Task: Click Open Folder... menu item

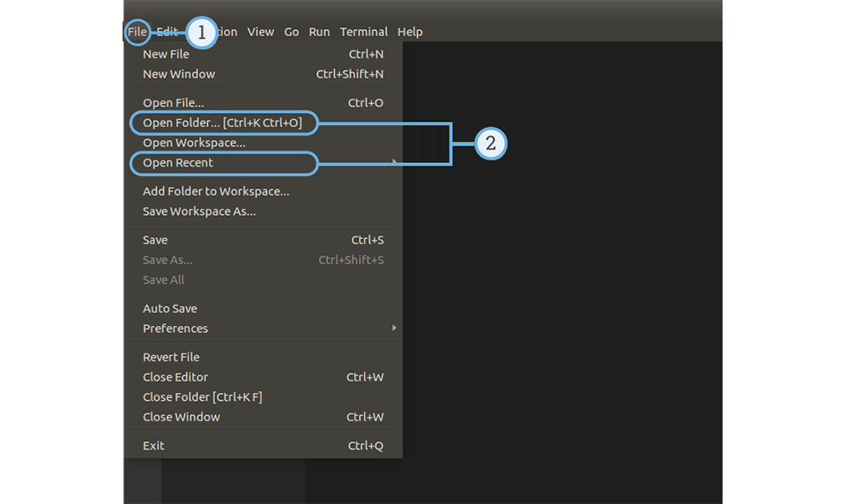Action: click(x=222, y=123)
